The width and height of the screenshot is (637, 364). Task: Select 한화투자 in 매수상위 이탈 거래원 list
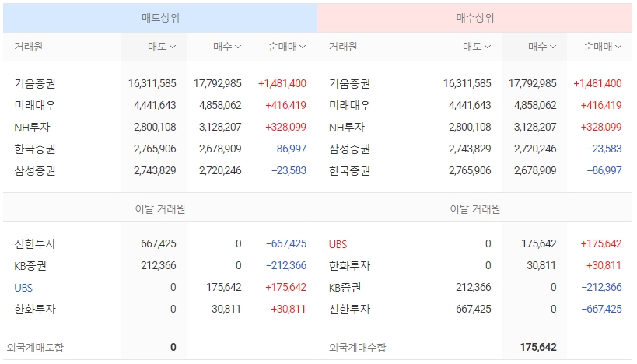(349, 266)
